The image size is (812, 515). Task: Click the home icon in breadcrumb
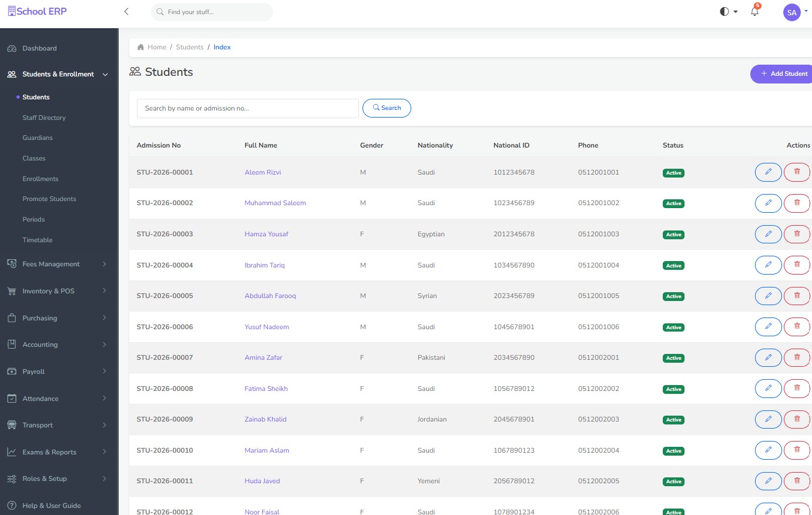(x=140, y=47)
